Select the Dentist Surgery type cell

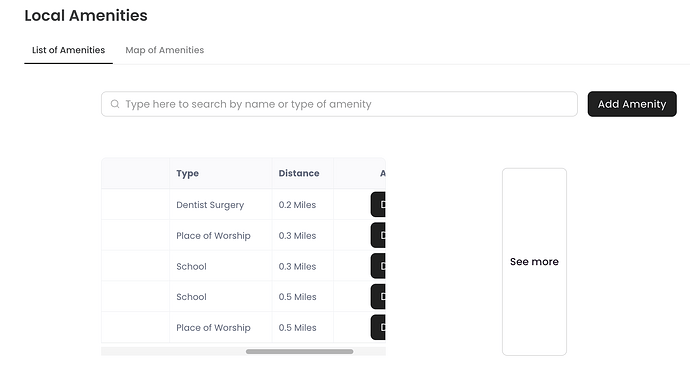click(210, 205)
